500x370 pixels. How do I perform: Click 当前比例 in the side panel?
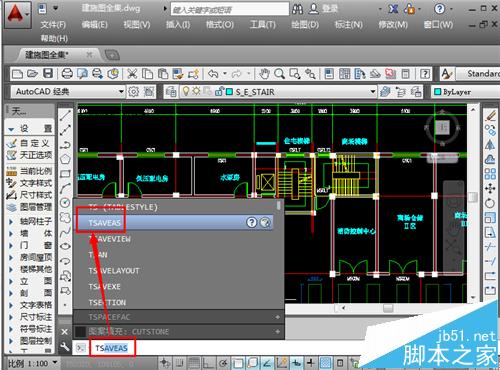tap(36, 171)
